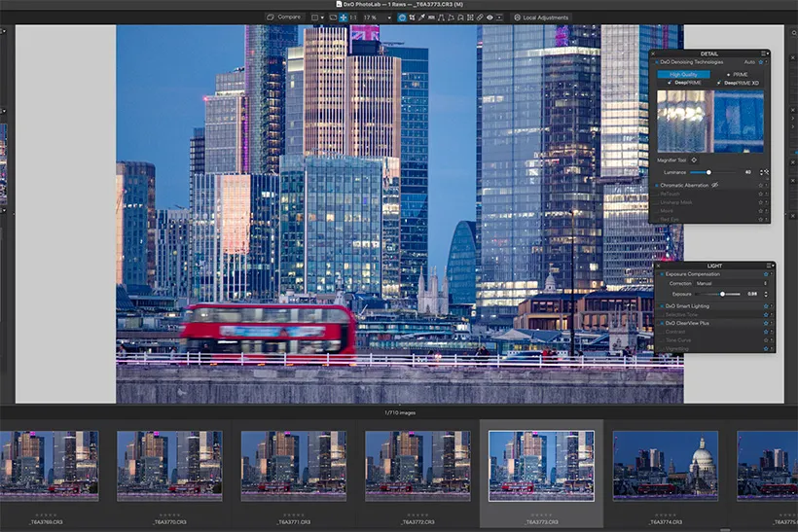Select thumbnail _T6A3770.CR3 in filmstrip
Screen dimensions: 798x532
coord(169,467)
